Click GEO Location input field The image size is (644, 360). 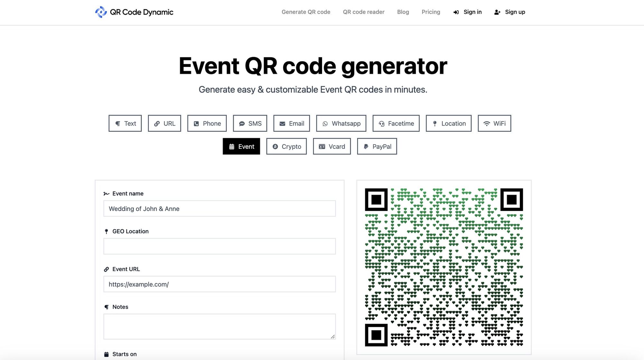point(219,246)
